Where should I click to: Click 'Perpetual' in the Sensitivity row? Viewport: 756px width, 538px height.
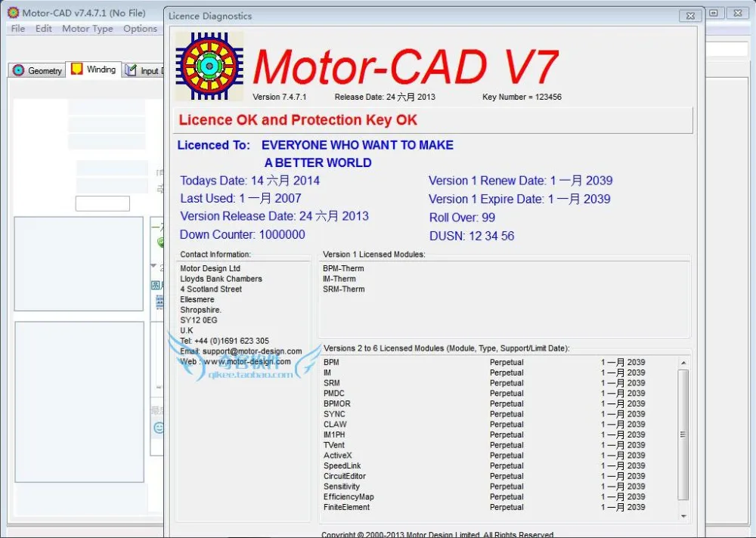tap(507, 487)
